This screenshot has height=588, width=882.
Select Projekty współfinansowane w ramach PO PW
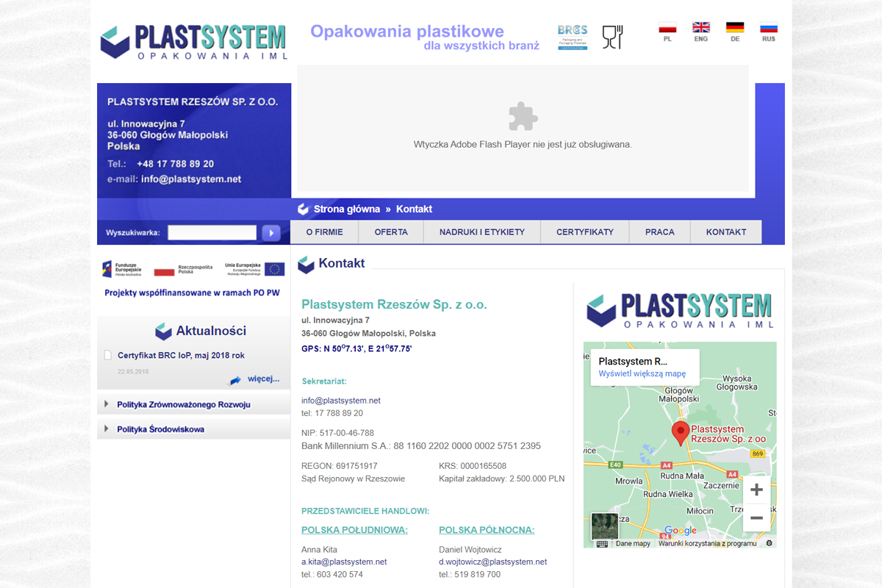(x=193, y=293)
